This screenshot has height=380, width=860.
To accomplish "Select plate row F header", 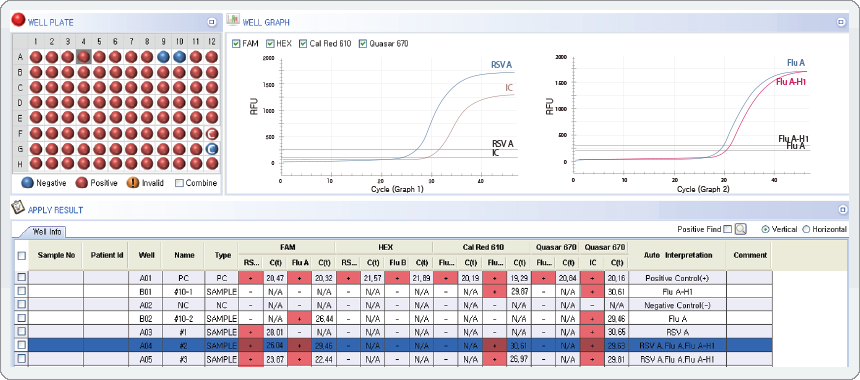I will (x=20, y=133).
